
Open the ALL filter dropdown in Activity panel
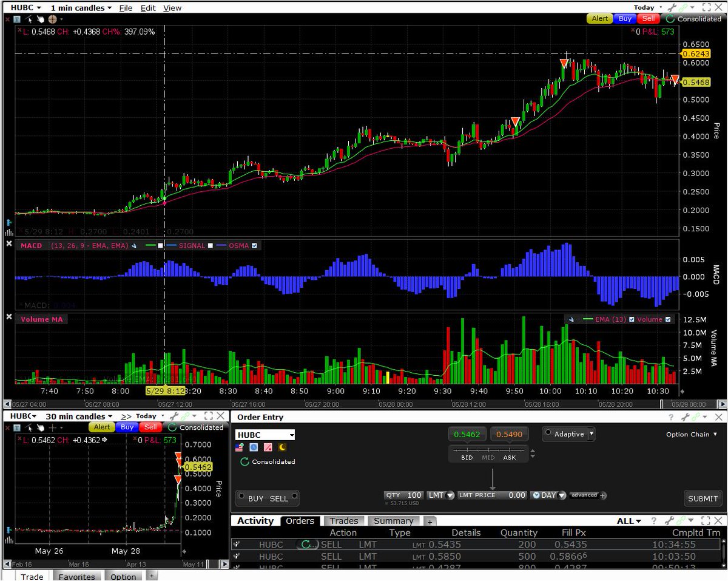click(x=629, y=521)
